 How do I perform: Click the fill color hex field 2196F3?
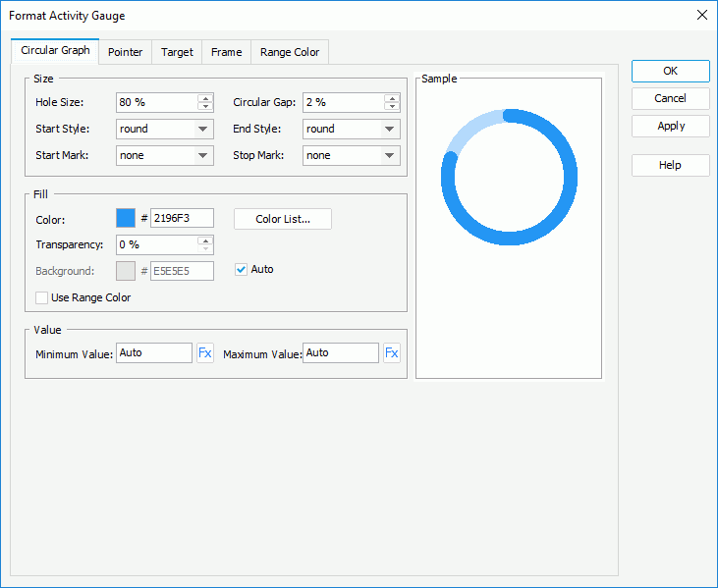(x=182, y=218)
